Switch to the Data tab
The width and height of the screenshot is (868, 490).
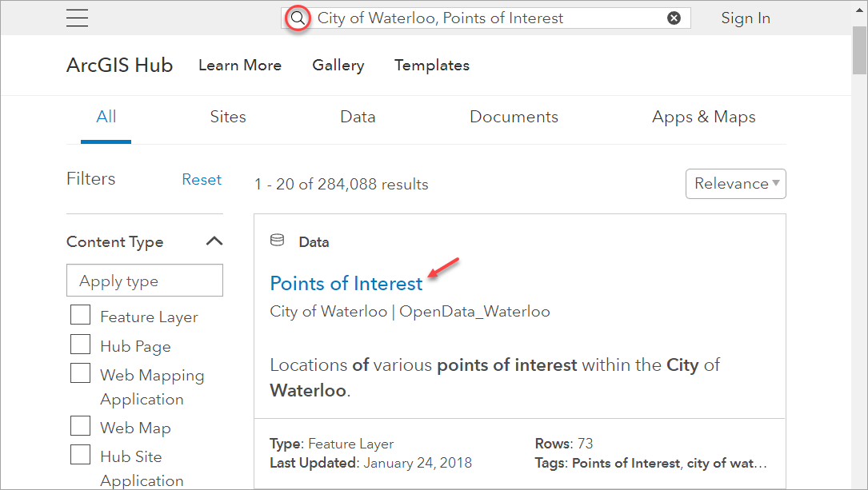(x=358, y=118)
